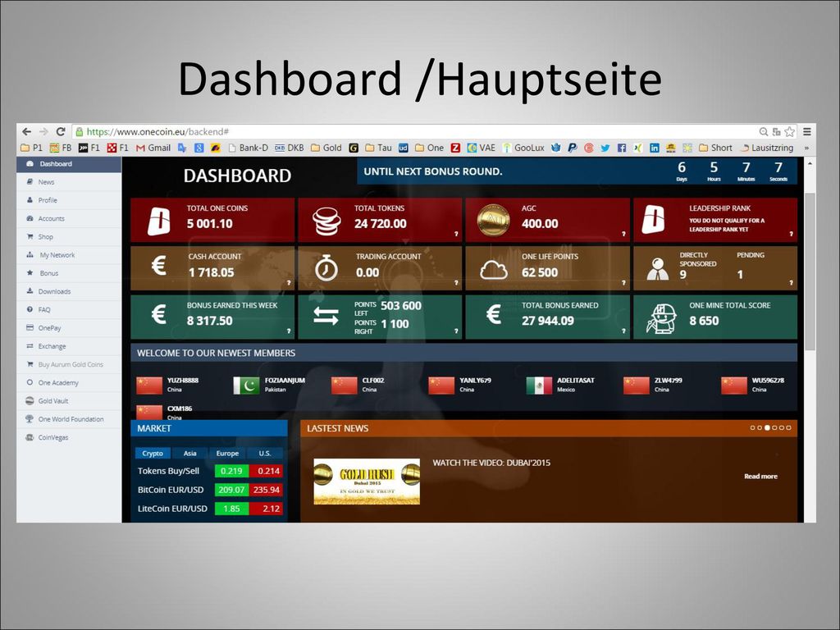Click the One World Foundation icon
Image resolution: width=840 pixels, height=630 pixels.
point(30,419)
